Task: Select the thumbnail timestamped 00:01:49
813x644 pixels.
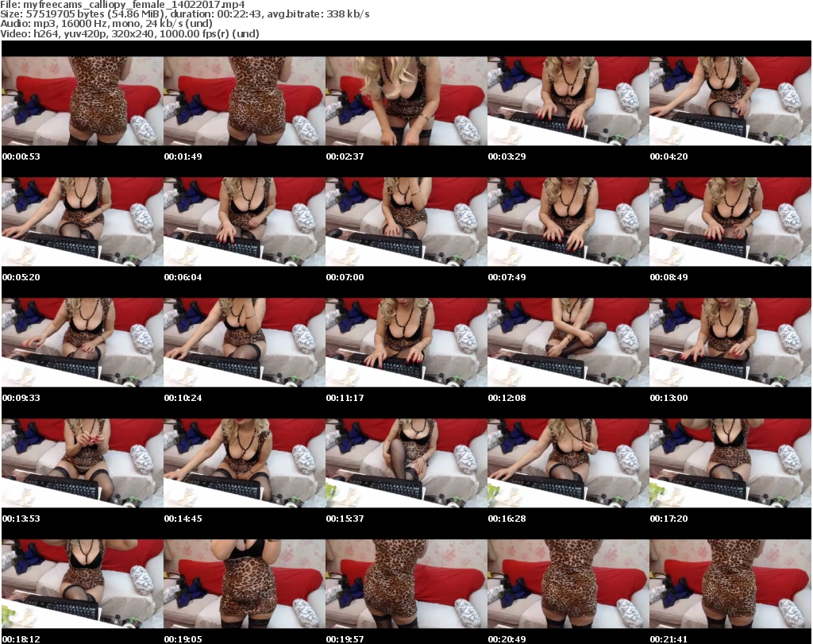Action: pyautogui.click(x=245, y=101)
